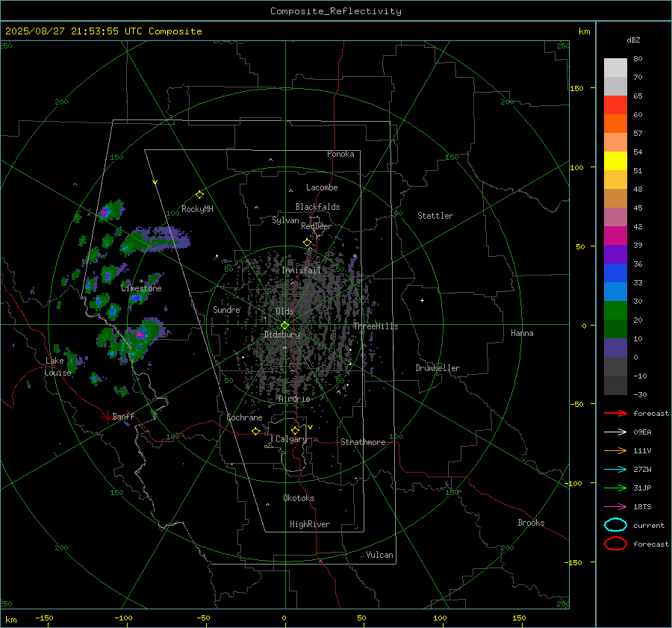The image size is (672, 628).
Task: Click the Okotoks label
Action: (299, 498)
